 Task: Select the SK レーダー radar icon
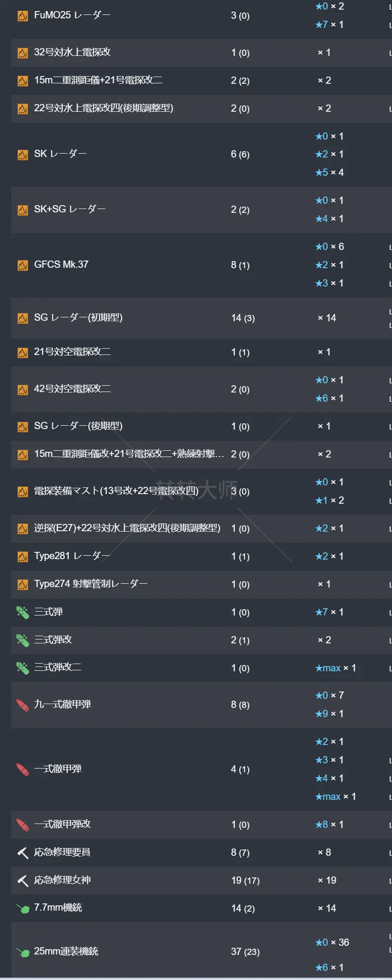tap(22, 154)
